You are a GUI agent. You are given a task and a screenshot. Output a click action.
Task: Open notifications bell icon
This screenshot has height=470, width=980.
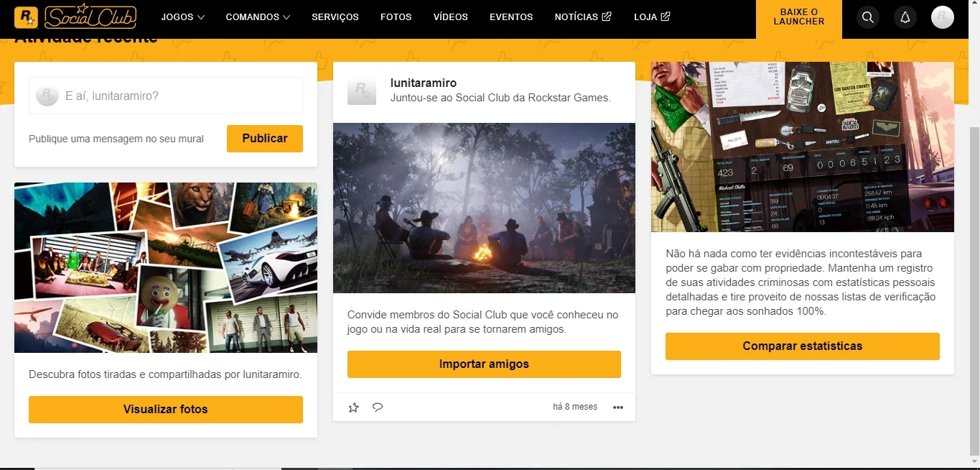click(905, 17)
